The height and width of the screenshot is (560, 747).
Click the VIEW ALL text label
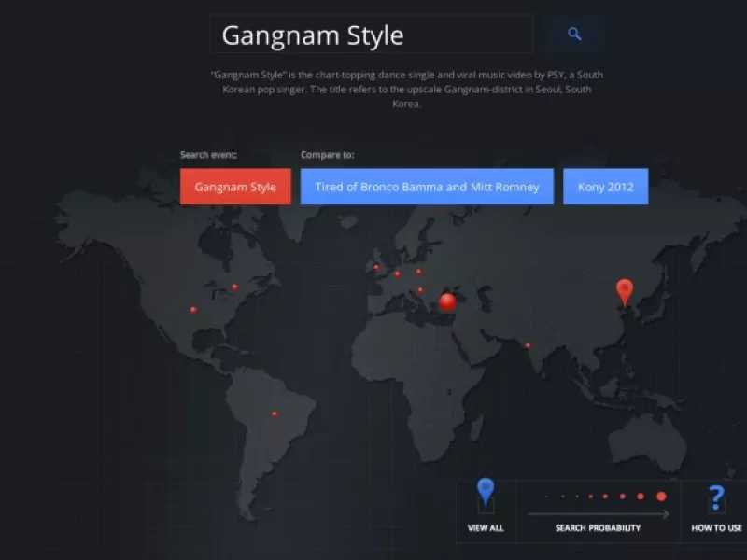(x=486, y=528)
